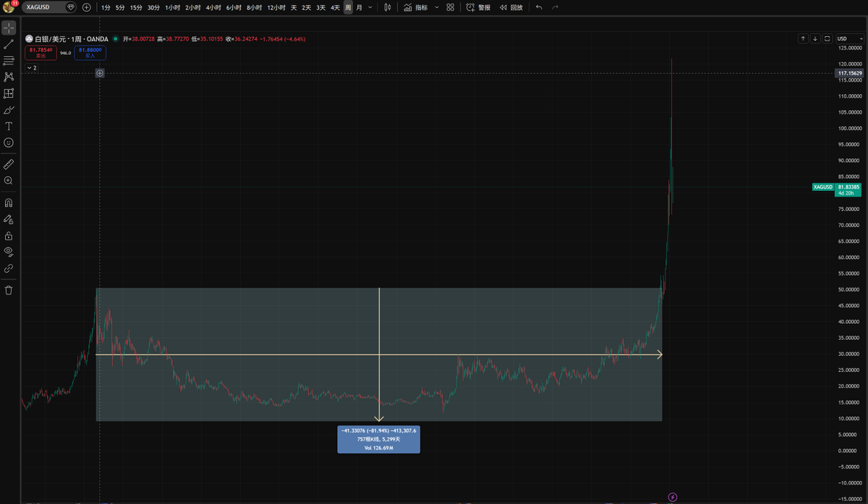Select the 月 monthly timeframe
868x504 pixels.
[359, 7]
